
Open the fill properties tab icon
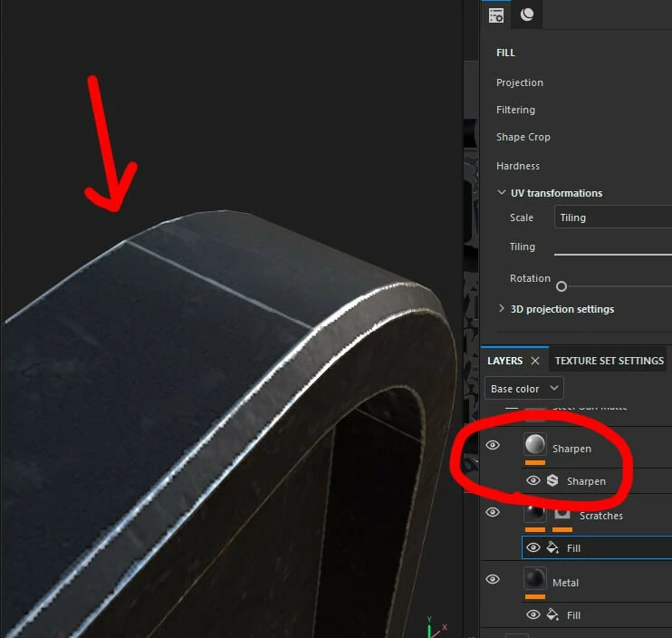(496, 15)
